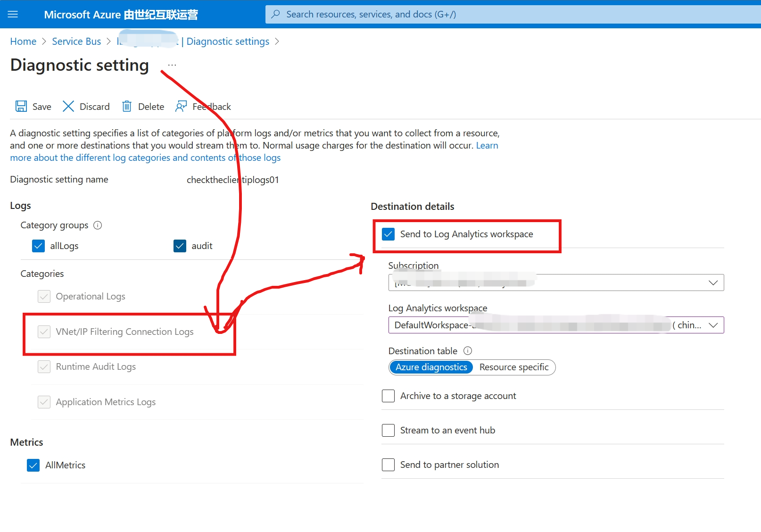Viewport: 761px width, 532px height.
Task: Open the Log Analytics workspace dropdown
Action: tap(713, 325)
